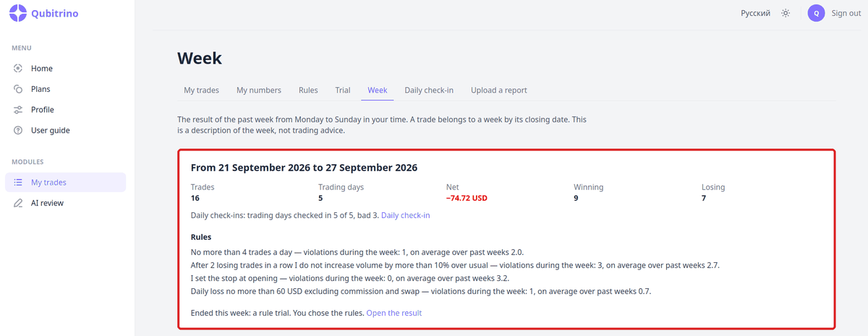868x336 pixels.
Task: Click the Net label
Action: click(453, 187)
